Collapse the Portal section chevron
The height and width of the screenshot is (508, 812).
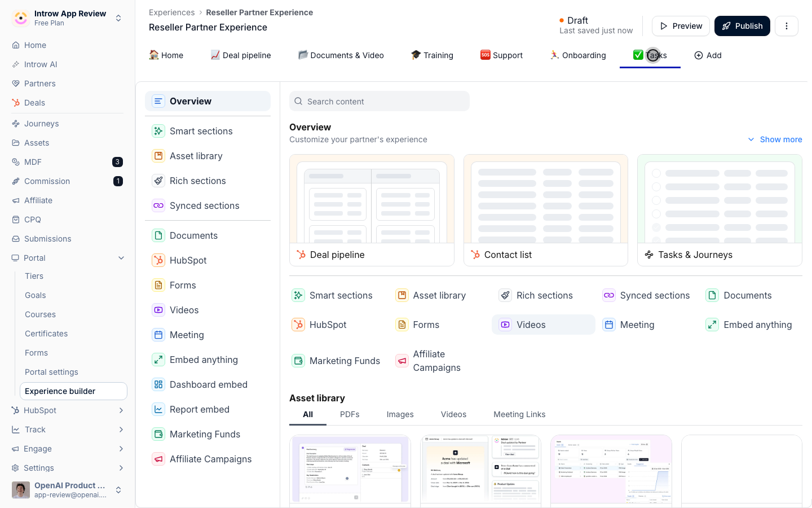pyautogui.click(x=121, y=258)
